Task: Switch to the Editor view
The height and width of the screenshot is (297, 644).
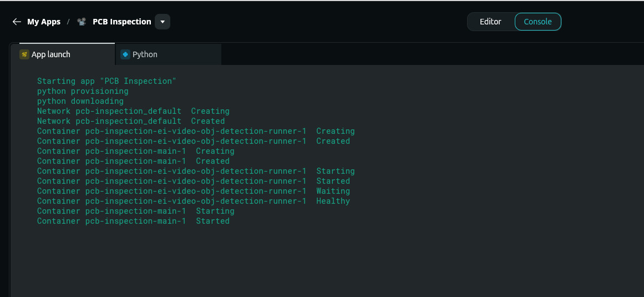Action: pos(490,22)
